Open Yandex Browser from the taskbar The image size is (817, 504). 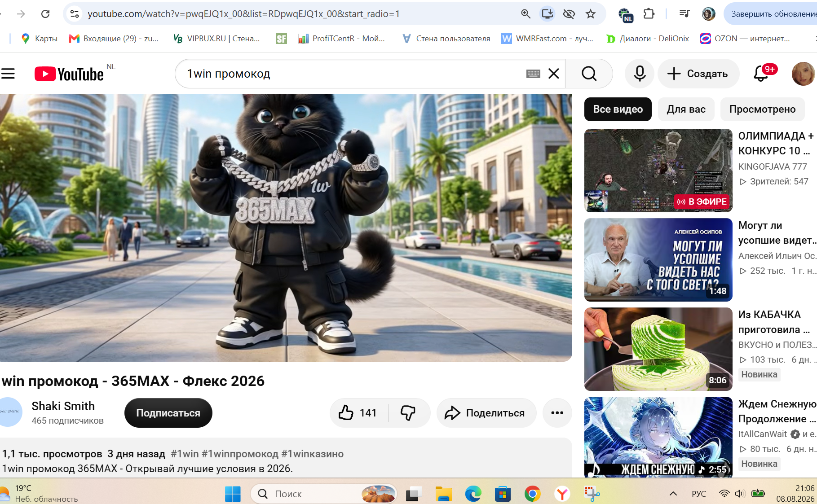click(x=562, y=494)
